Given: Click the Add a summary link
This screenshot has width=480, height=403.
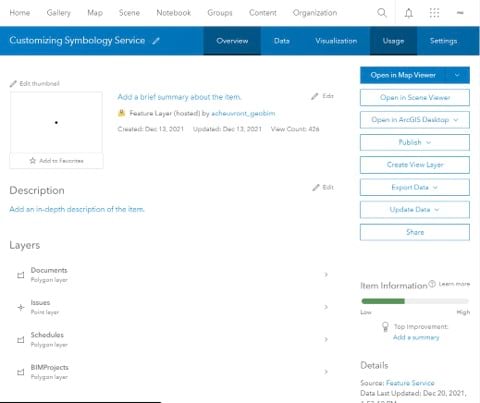Looking at the screenshot, I should pyautogui.click(x=416, y=337).
